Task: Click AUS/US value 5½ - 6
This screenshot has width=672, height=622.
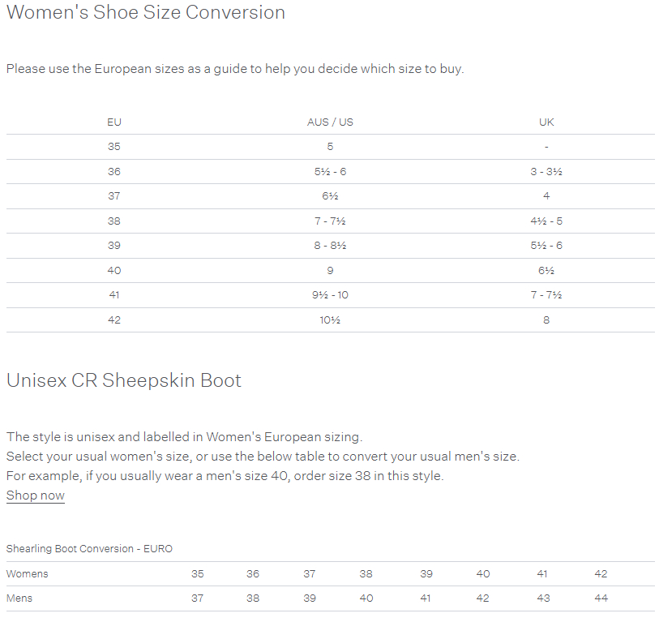Action: pos(330,172)
